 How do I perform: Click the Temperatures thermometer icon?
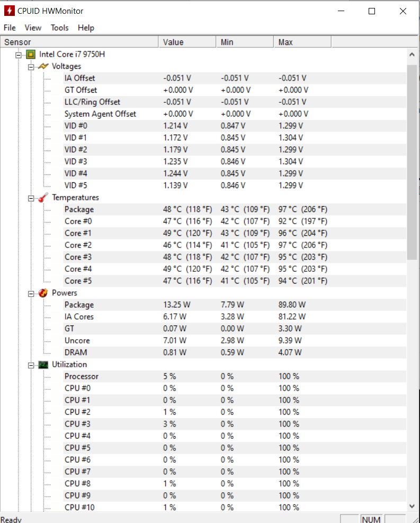(x=43, y=197)
